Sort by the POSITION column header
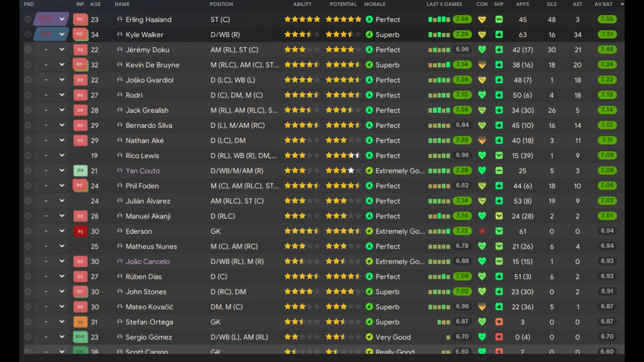Image resolution: width=644 pixels, height=362 pixels. click(x=221, y=4)
